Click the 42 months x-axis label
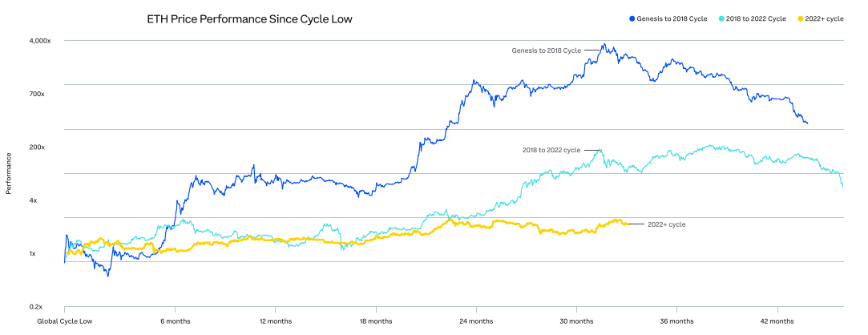This screenshot has width=868, height=335. pyautogui.click(x=777, y=322)
